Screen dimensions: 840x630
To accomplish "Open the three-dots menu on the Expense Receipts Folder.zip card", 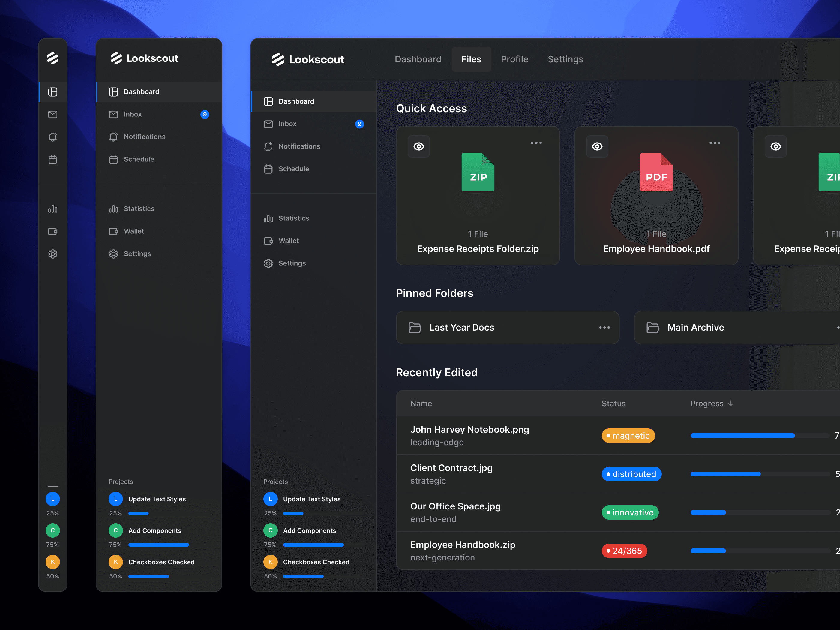I will tap(536, 143).
